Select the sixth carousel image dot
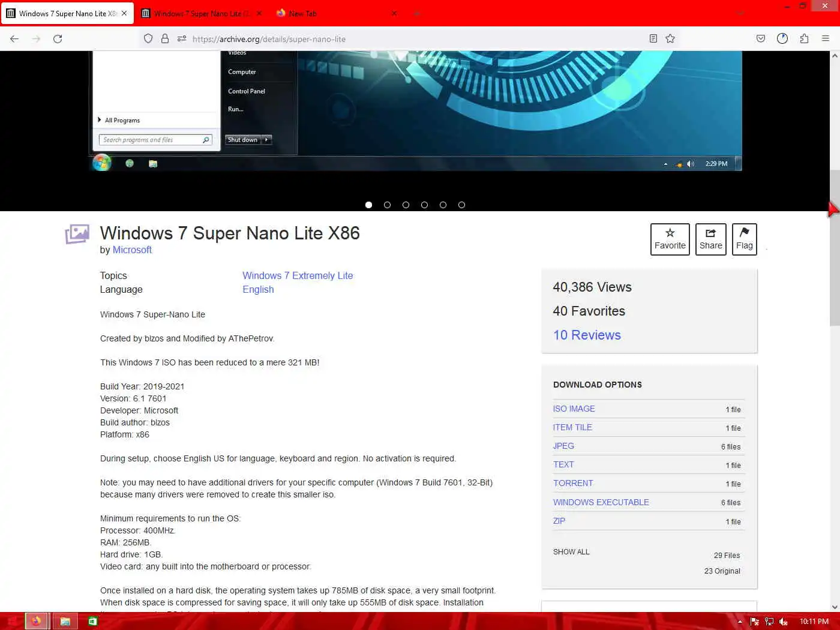840x630 pixels. click(x=461, y=205)
